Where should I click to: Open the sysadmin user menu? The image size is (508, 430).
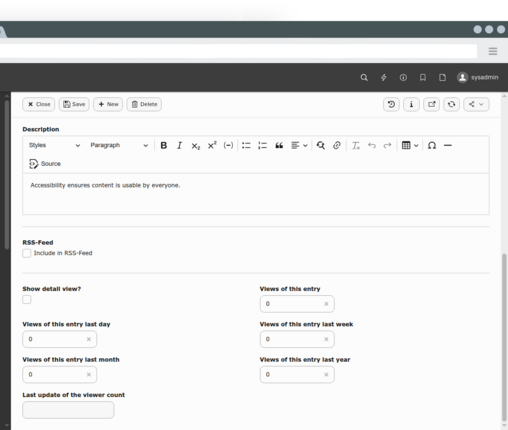point(477,77)
